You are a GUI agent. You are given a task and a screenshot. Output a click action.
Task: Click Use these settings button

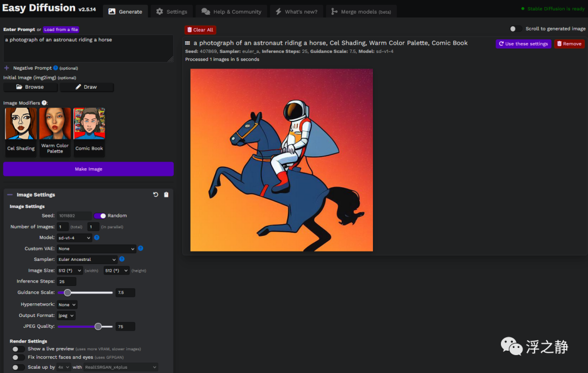524,44
